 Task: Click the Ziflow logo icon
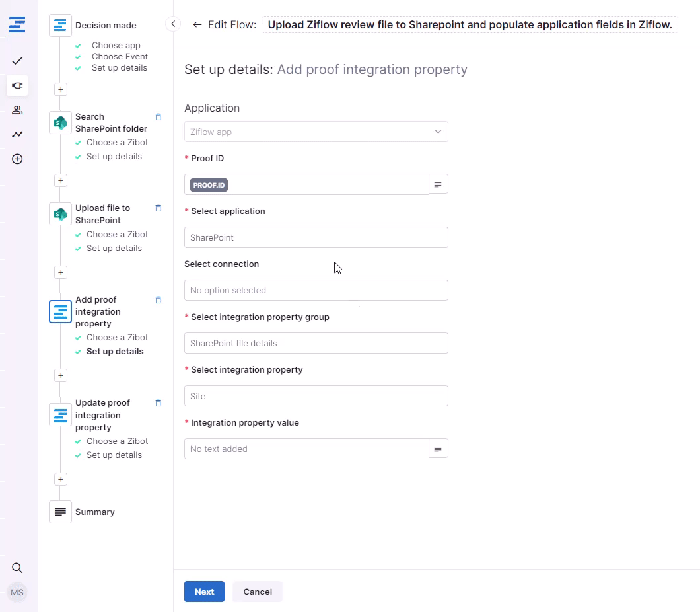coord(17,25)
